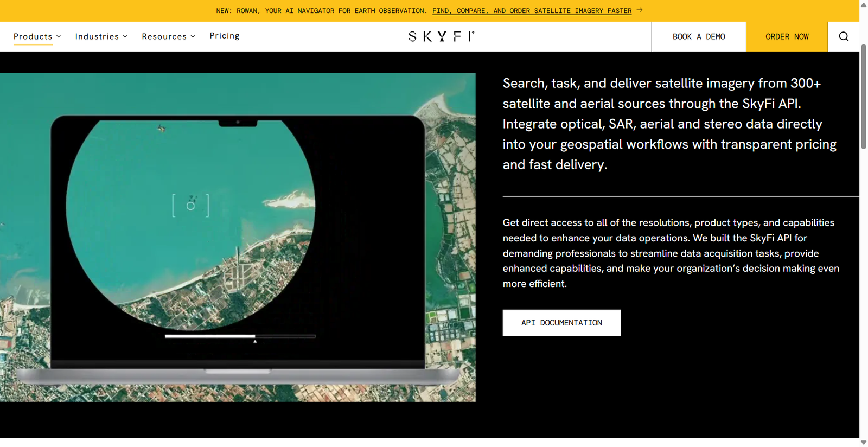Open the Pricing page
Image resolution: width=868 pixels, height=447 pixels.
225,36
